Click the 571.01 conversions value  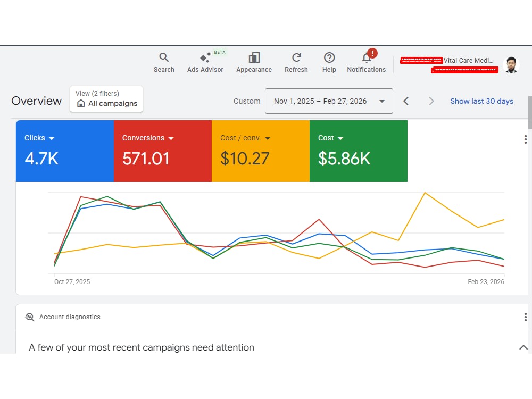tap(146, 159)
